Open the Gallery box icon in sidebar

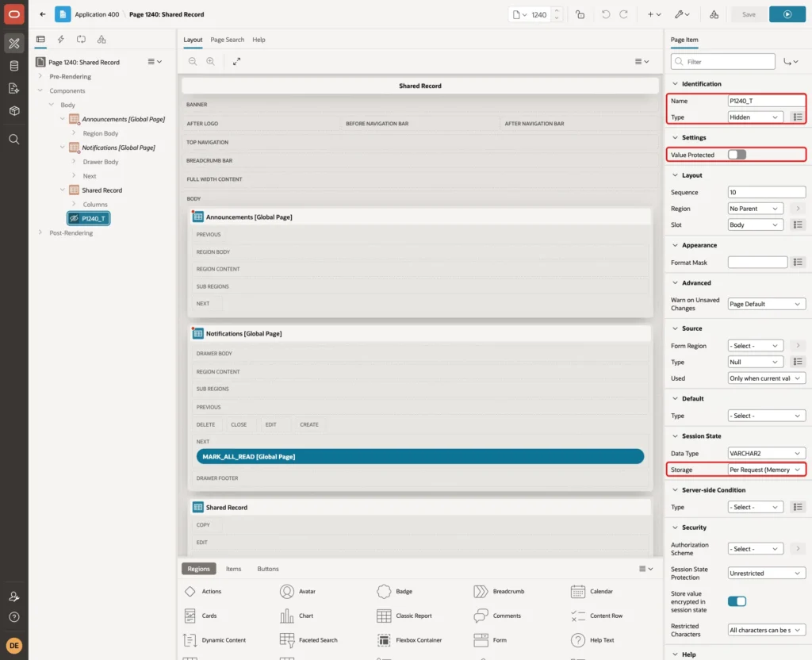(x=14, y=111)
